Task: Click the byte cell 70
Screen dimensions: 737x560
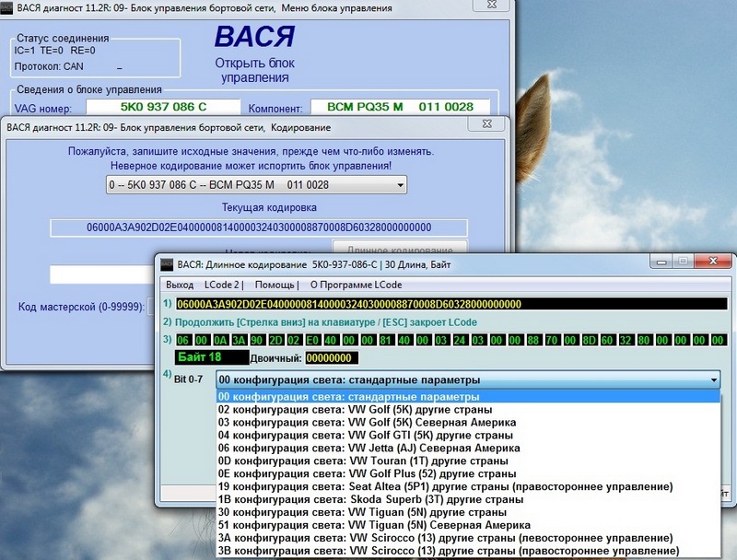Action: pos(553,340)
